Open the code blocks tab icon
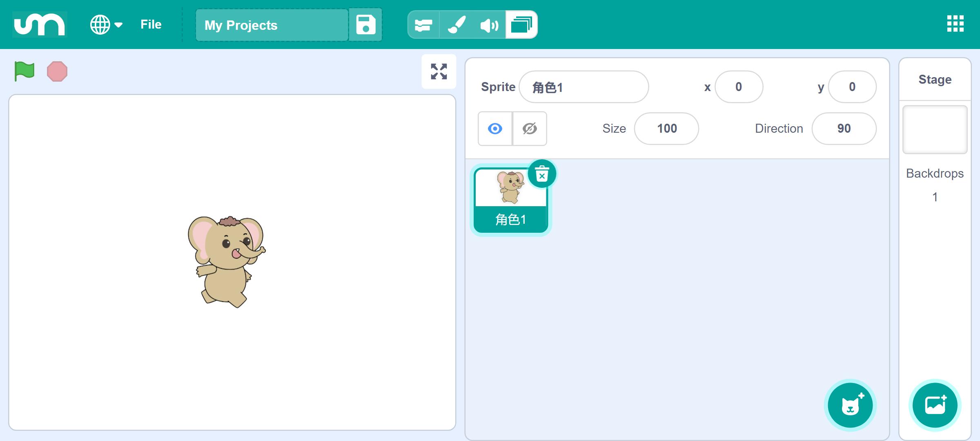This screenshot has width=980, height=441. (423, 25)
